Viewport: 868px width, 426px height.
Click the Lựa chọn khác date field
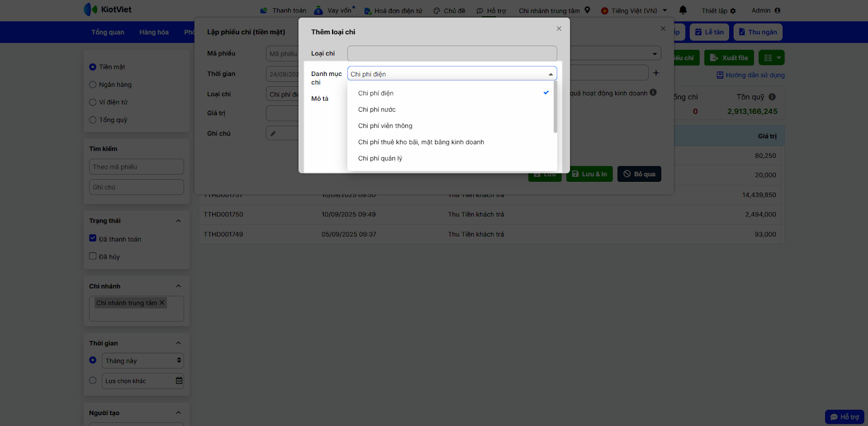[x=143, y=381]
